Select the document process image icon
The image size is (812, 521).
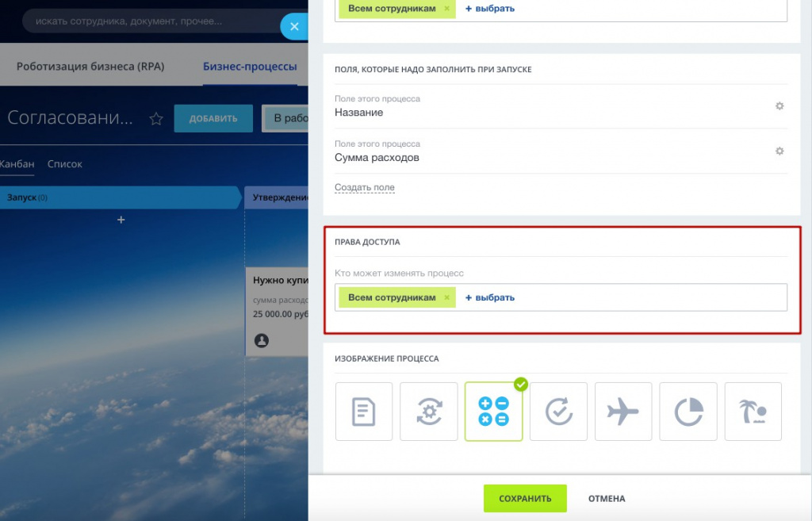(x=364, y=412)
